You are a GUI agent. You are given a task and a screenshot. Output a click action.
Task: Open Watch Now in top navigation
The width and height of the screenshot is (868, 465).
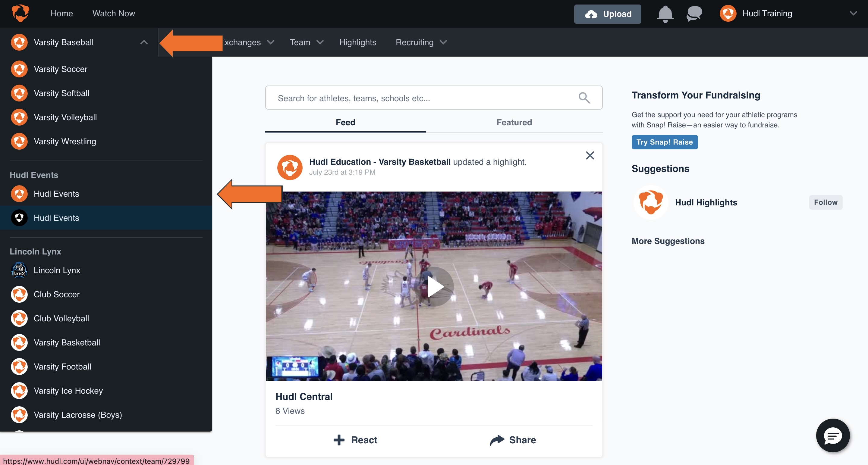click(114, 14)
